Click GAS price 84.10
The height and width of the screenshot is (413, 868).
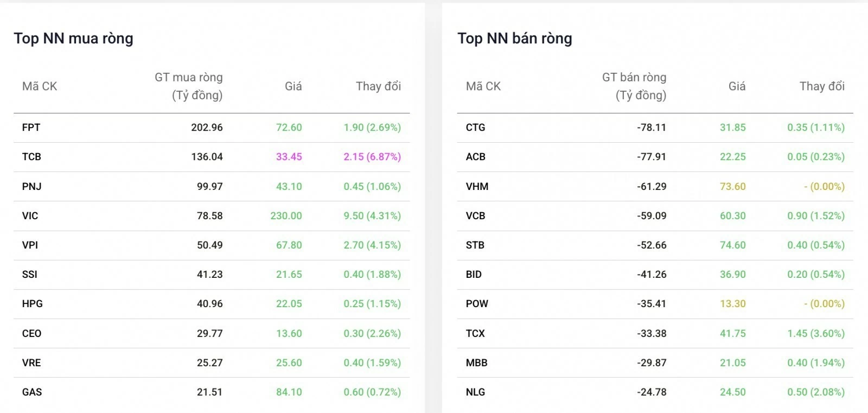coord(289,392)
